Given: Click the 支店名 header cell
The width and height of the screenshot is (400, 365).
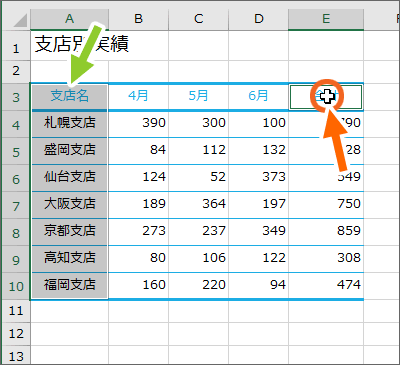Looking at the screenshot, I should coord(69,97).
